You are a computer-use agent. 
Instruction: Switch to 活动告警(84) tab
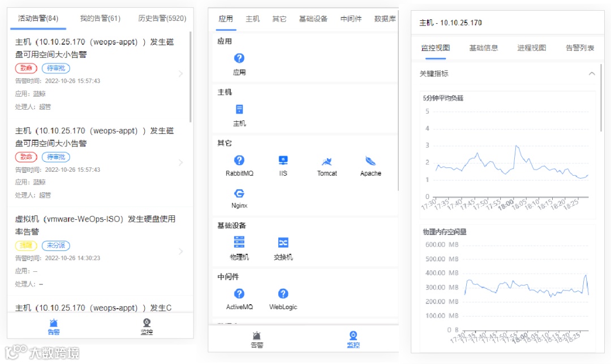pos(38,18)
